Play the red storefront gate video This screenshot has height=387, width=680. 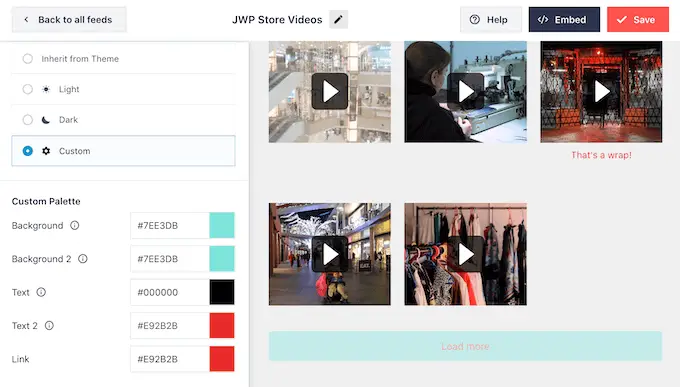coord(602,91)
